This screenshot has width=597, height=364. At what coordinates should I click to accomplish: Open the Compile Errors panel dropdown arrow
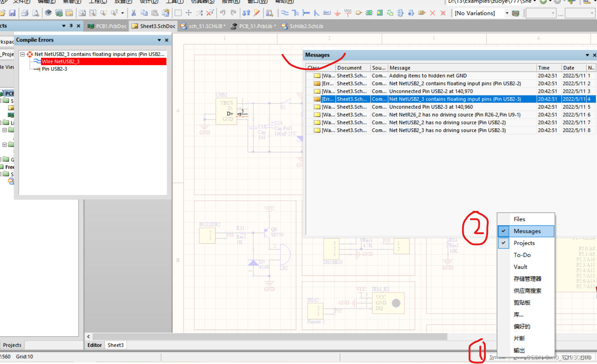click(159, 40)
